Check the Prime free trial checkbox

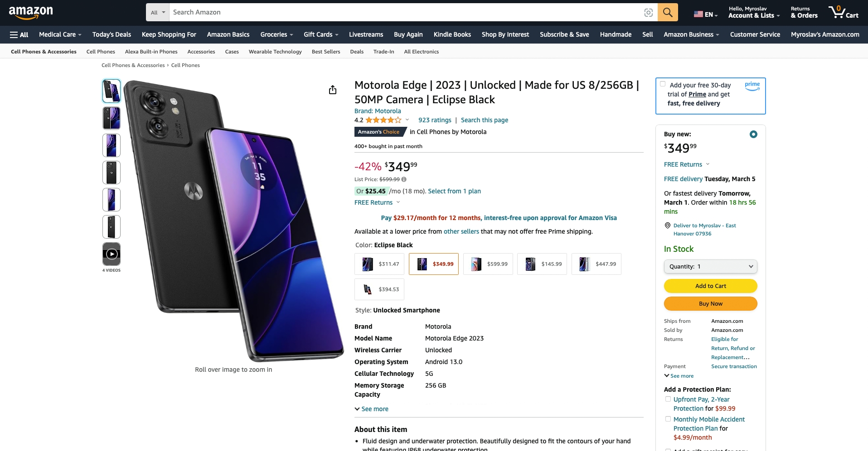tap(663, 84)
